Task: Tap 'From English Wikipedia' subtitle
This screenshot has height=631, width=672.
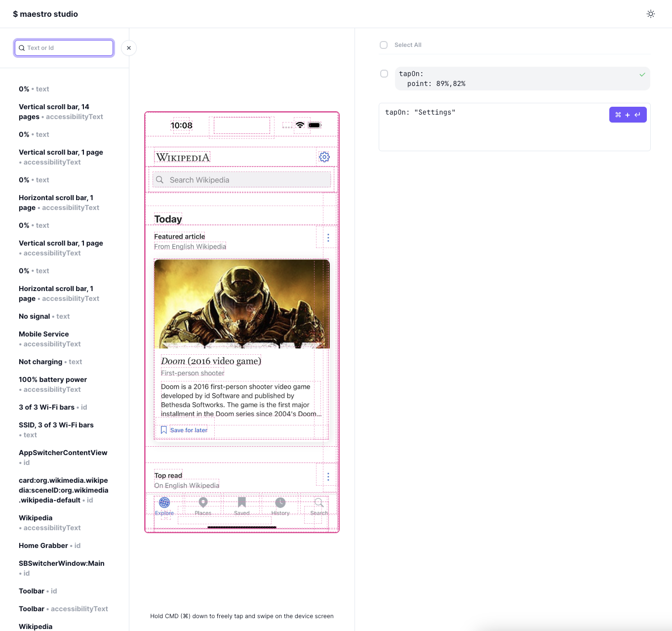Action: pyautogui.click(x=190, y=247)
